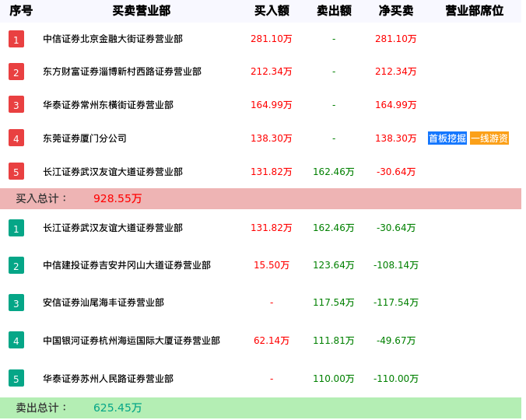Open 中国银河证券杭州海运国际大厦证券营业部
Viewport: 526px width, 420px height.
click(131, 340)
